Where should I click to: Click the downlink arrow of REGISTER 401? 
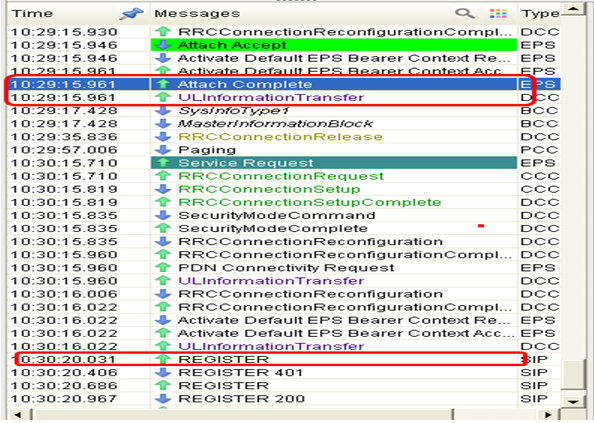163,372
